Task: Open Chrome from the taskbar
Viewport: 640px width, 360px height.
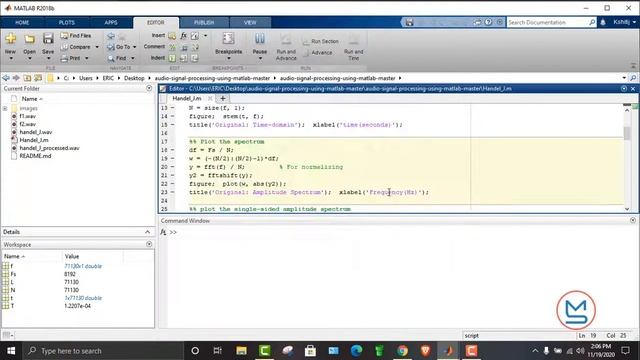Action: tap(402, 351)
